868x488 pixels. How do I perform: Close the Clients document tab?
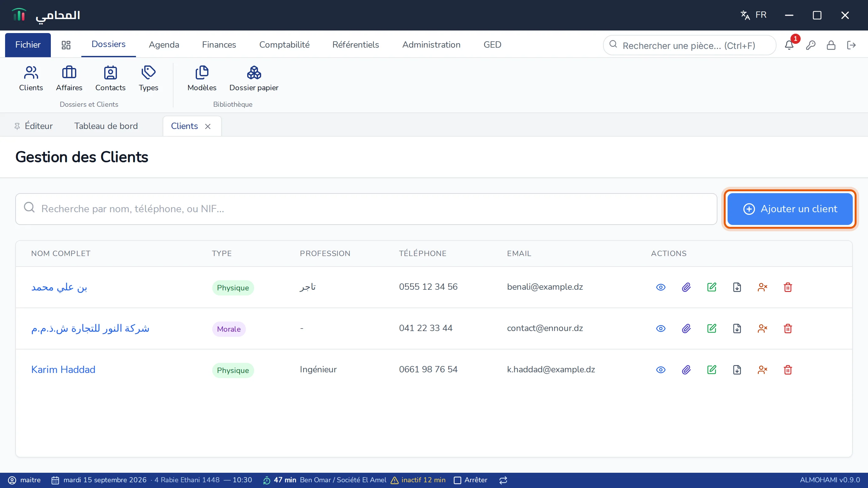click(x=208, y=126)
